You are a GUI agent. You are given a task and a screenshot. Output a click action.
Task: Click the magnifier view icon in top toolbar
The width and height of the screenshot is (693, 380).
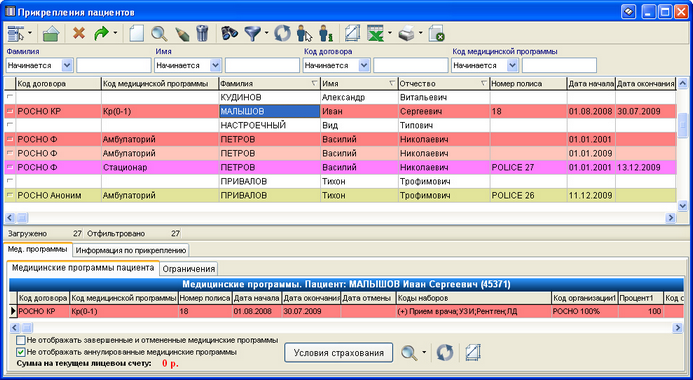[x=159, y=34]
